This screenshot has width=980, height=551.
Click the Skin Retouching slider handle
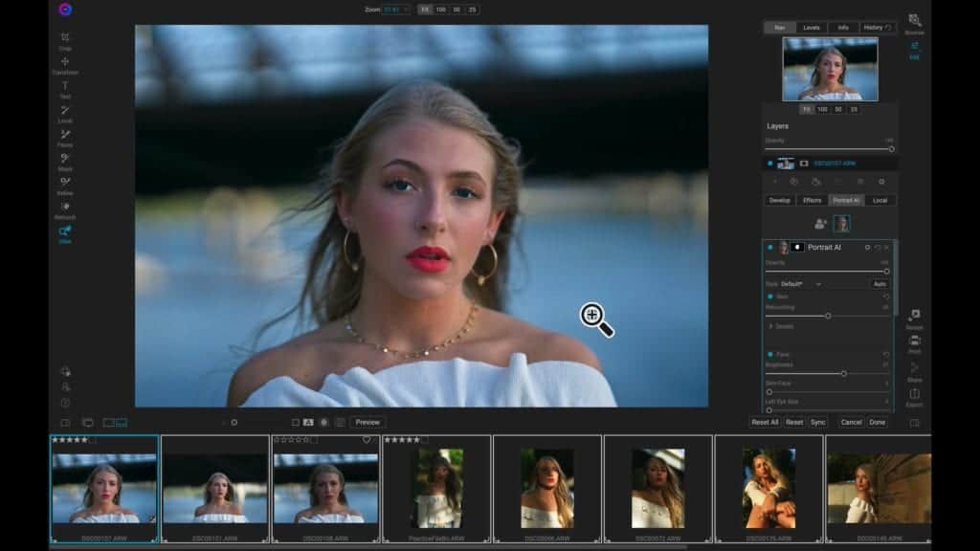(828, 316)
